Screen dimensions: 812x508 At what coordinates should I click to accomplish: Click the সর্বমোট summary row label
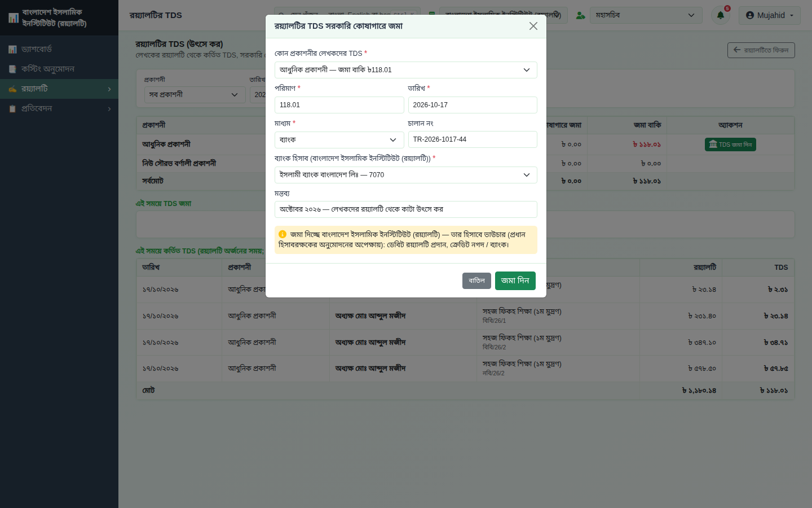click(x=153, y=181)
